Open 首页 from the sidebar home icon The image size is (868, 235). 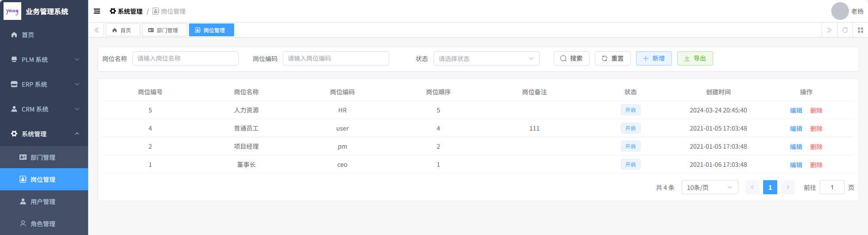(x=14, y=35)
